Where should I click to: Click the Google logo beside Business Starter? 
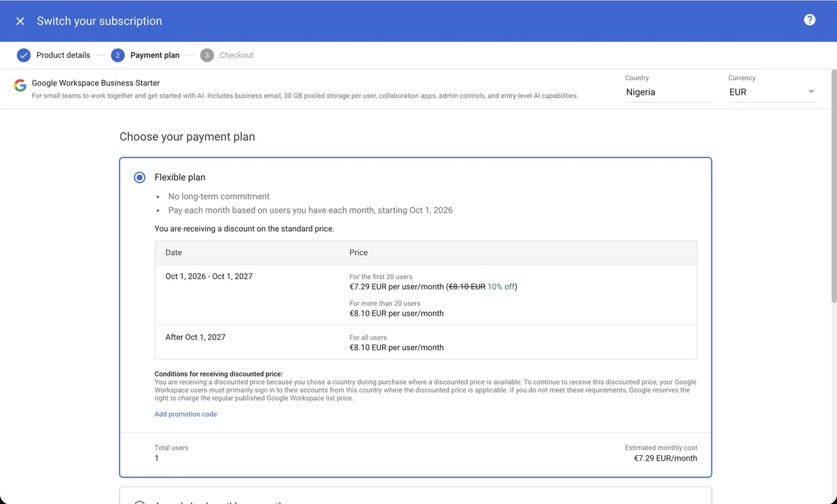20,86
